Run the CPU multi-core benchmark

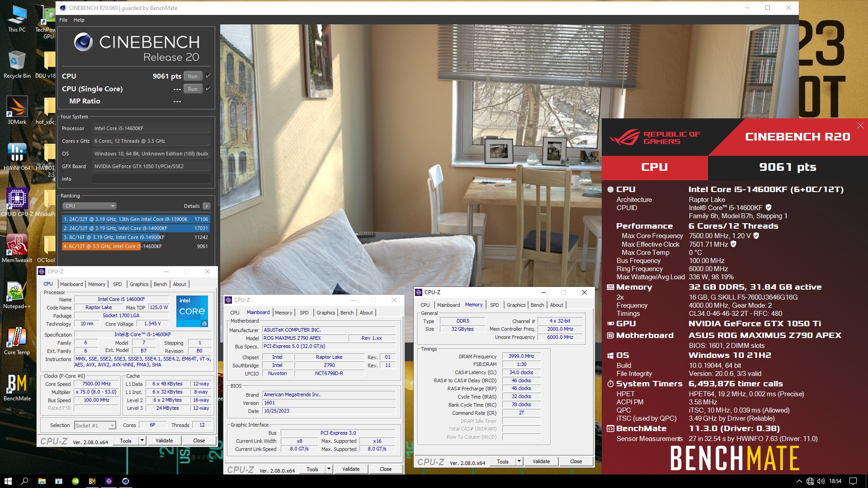tap(193, 76)
